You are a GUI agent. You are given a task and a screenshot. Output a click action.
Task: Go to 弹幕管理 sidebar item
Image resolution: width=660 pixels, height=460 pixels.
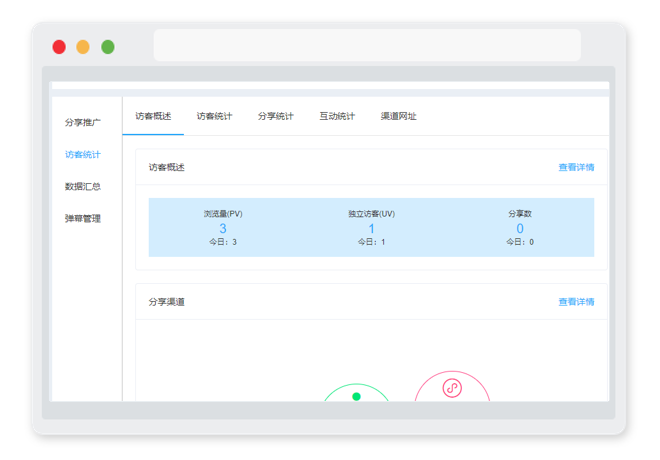82,218
